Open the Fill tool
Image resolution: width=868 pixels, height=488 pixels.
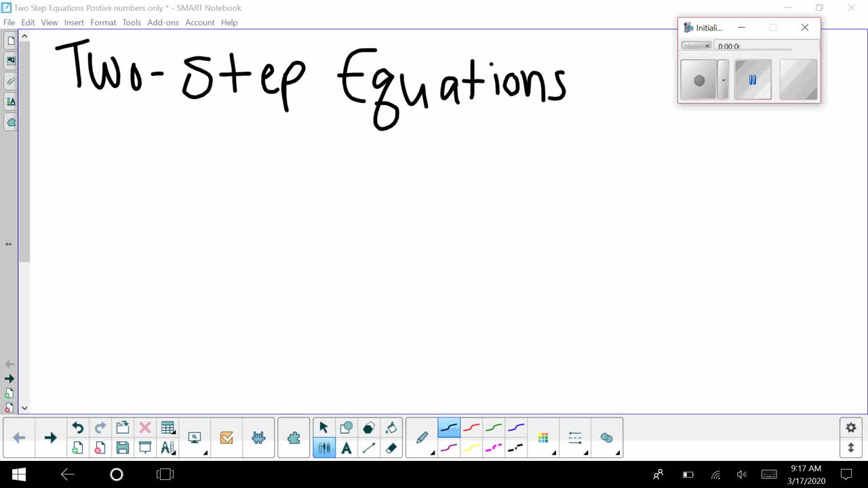pos(391,427)
